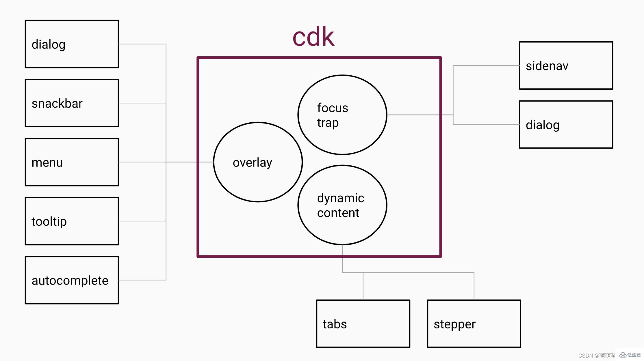Click the dialog box on right panel

coord(566,125)
